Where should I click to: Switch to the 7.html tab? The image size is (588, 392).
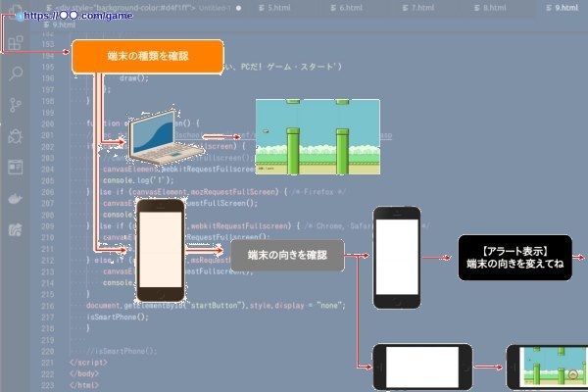click(x=418, y=8)
